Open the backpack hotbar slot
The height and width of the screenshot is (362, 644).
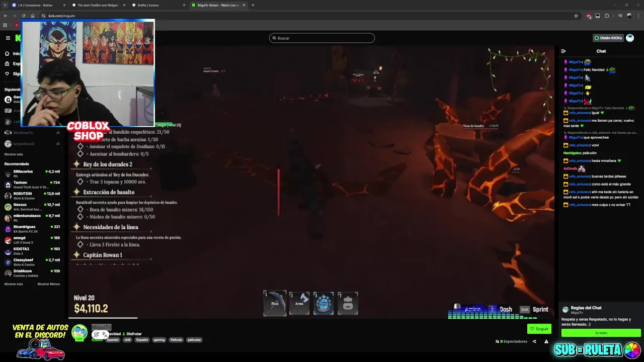(x=348, y=303)
